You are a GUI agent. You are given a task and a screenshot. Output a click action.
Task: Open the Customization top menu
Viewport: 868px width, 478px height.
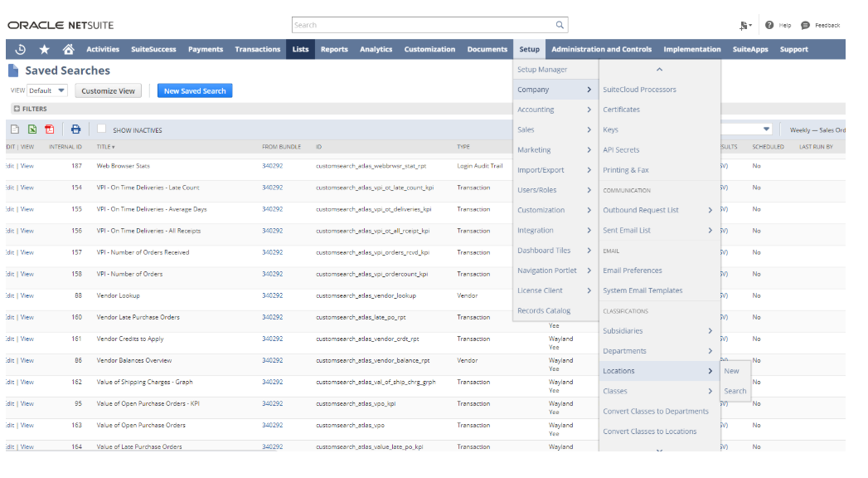point(429,49)
